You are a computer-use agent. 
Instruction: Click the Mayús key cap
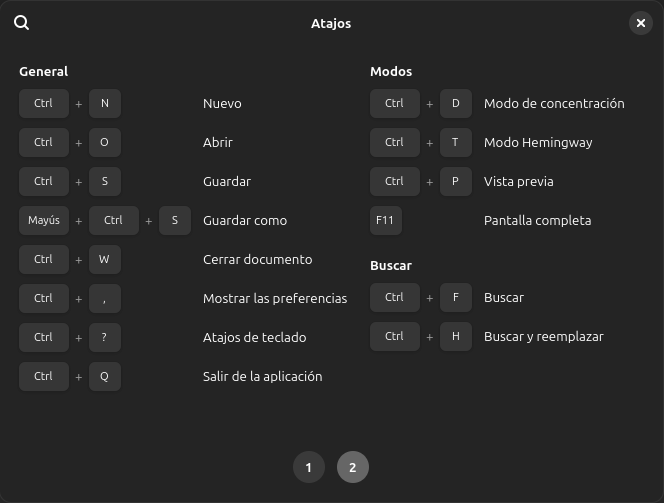[44, 220]
